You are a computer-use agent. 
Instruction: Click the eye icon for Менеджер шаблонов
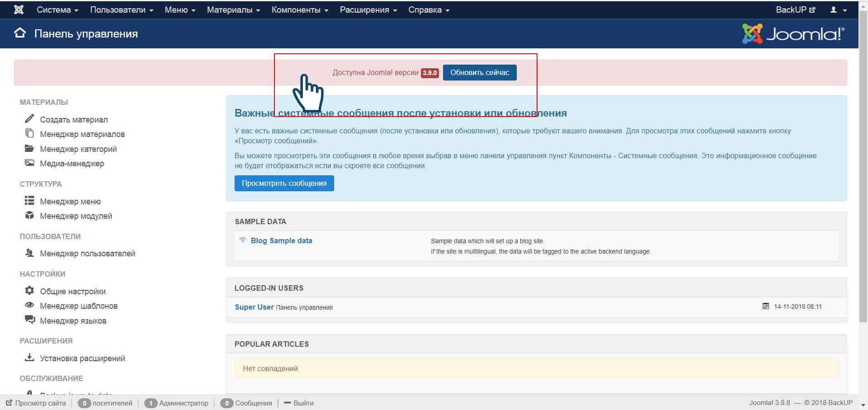pos(29,305)
